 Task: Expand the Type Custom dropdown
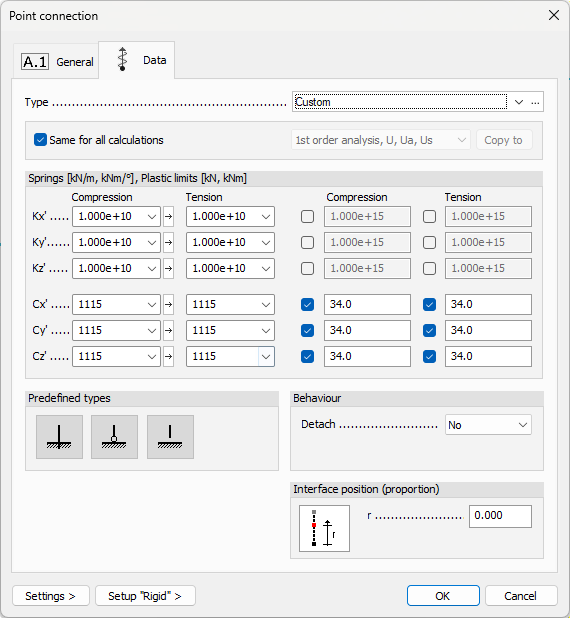pos(519,102)
